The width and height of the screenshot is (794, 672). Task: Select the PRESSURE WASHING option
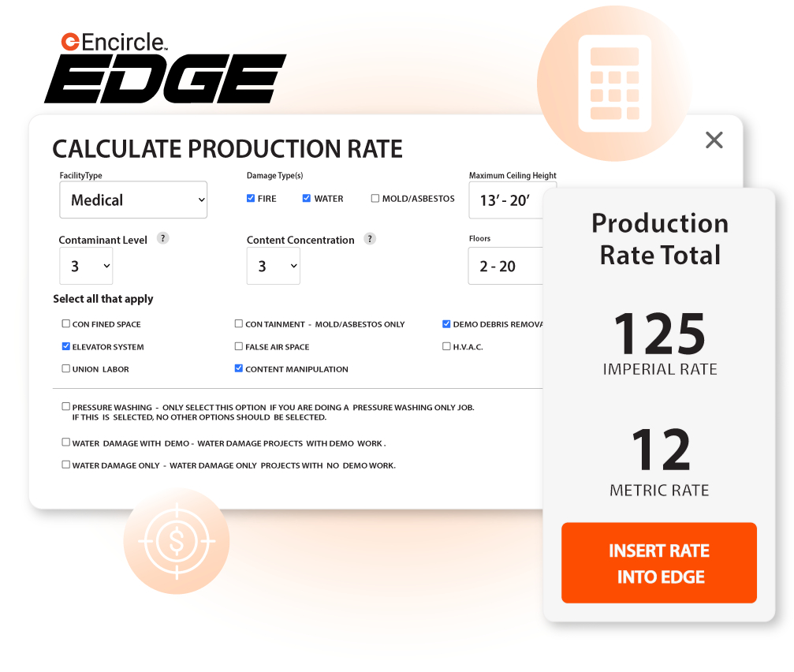coord(66,406)
